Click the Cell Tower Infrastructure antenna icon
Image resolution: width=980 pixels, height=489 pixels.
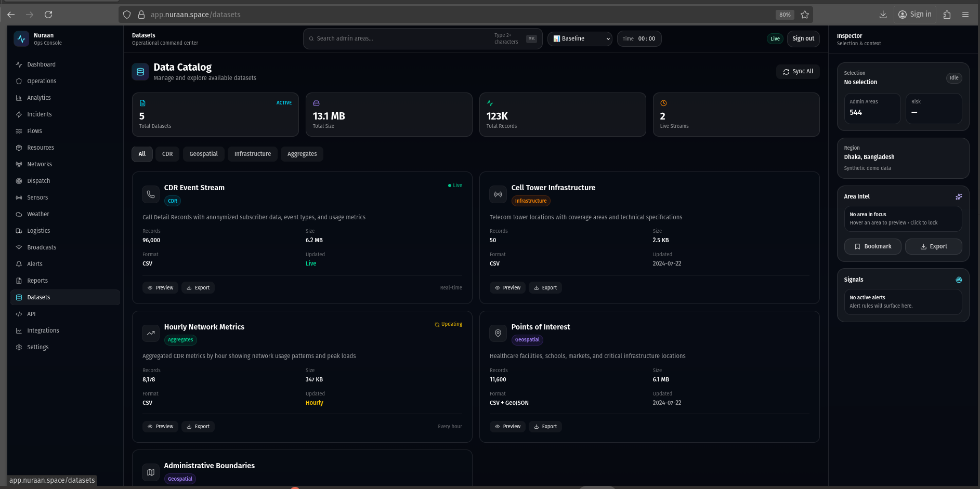tap(498, 194)
